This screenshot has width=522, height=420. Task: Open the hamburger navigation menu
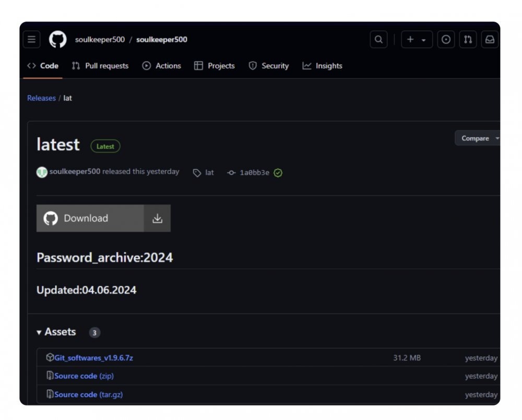coord(32,40)
